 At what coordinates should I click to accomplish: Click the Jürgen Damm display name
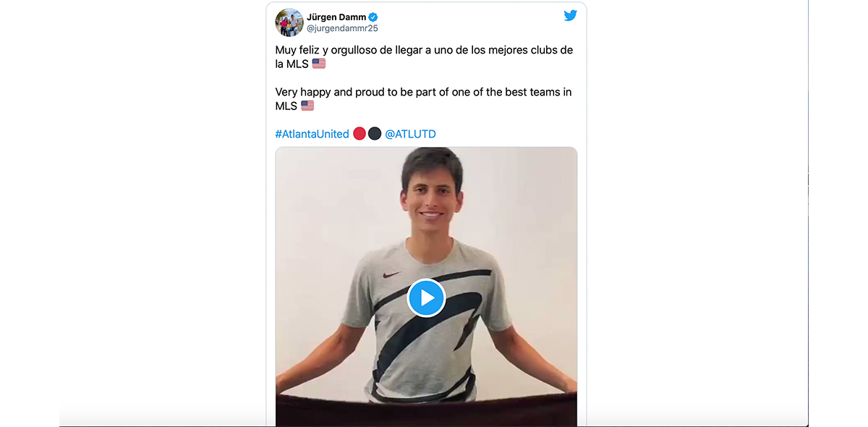[x=336, y=17]
